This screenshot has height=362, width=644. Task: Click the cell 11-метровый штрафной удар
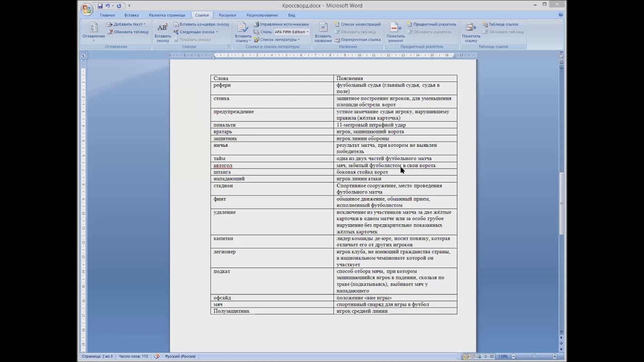[395, 125]
